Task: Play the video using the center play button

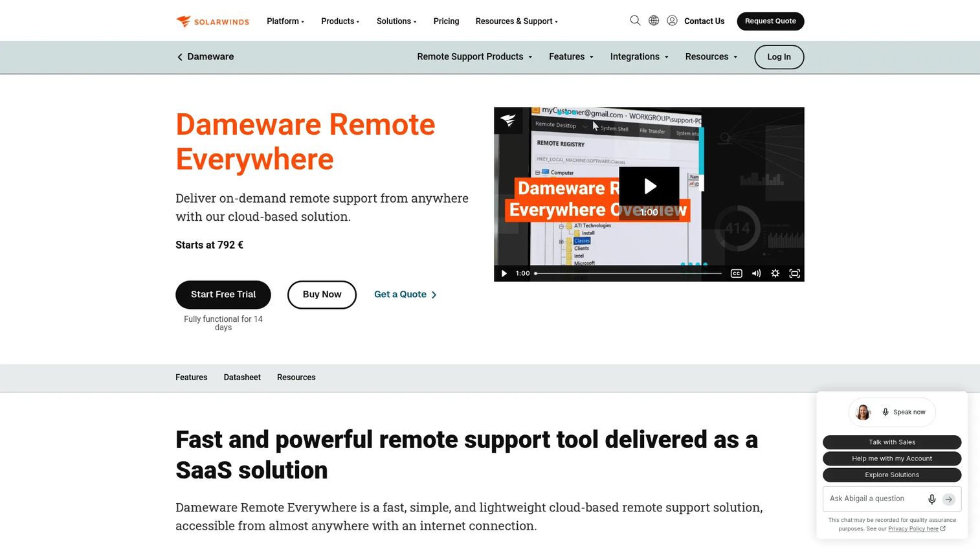Action: [x=649, y=186]
